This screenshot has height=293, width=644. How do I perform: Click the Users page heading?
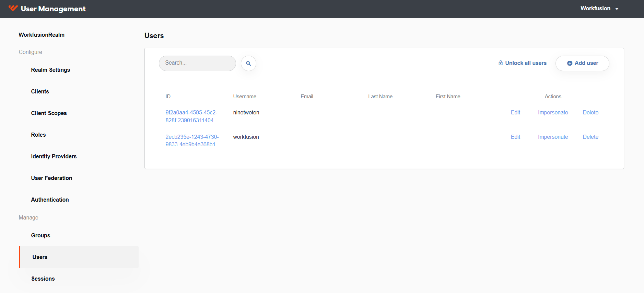tap(154, 36)
